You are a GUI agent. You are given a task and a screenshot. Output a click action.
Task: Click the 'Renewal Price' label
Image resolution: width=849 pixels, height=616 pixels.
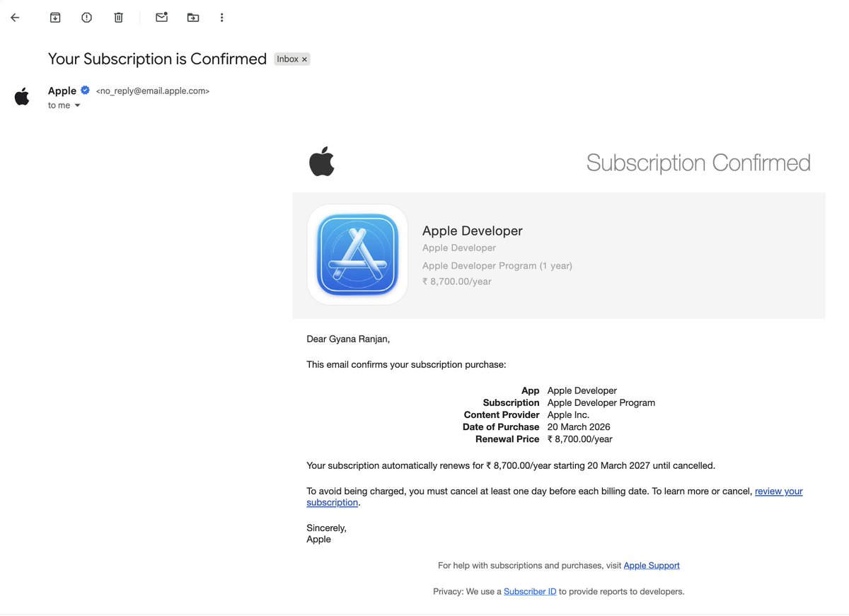click(x=507, y=439)
